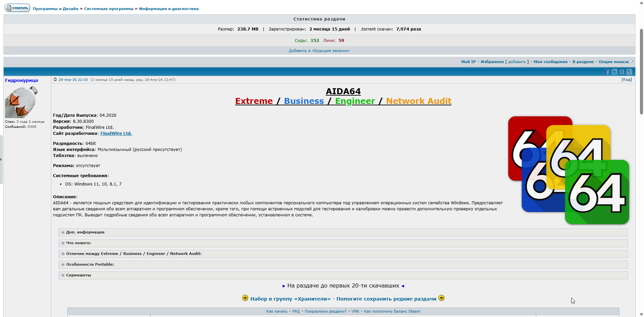The width and height of the screenshot is (644, 317).
Task: Open «Набор в группу Хранители» link
Action: click(343, 299)
